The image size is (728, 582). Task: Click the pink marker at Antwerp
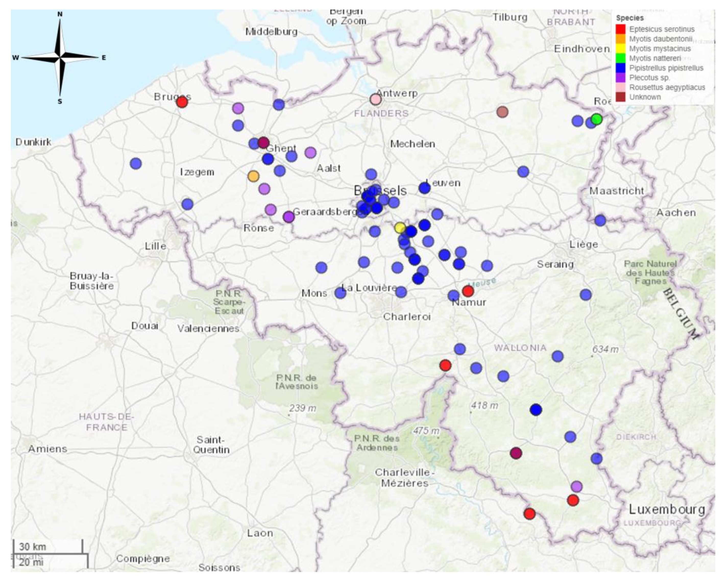click(x=375, y=100)
